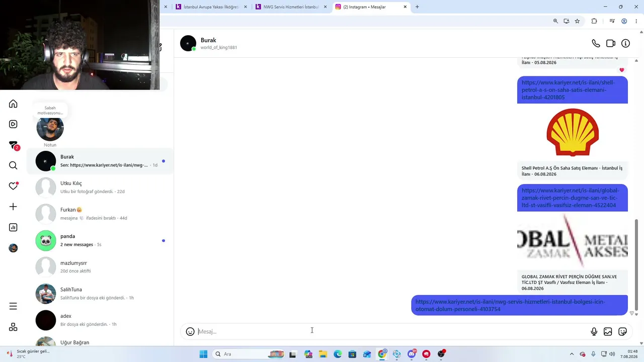Open Notifications heart icon in sidebar
Viewport: 644px width, 362px height.
13,186
